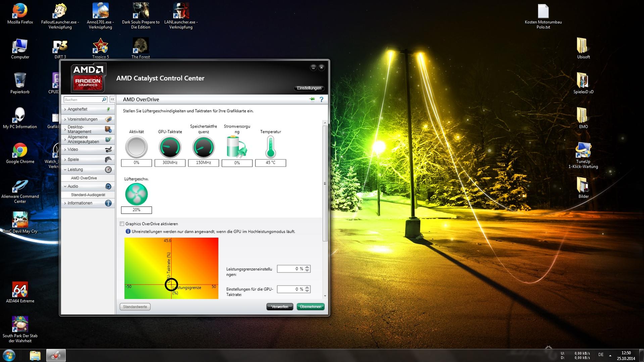The height and width of the screenshot is (362, 644).
Task: Click the Temperatur thermometer gauge
Action: click(x=270, y=147)
